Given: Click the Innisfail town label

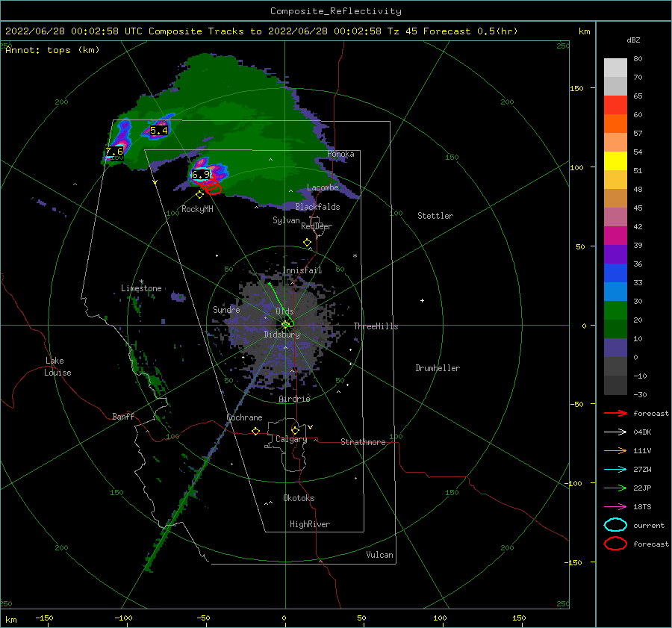Looking at the screenshot, I should coord(302,270).
